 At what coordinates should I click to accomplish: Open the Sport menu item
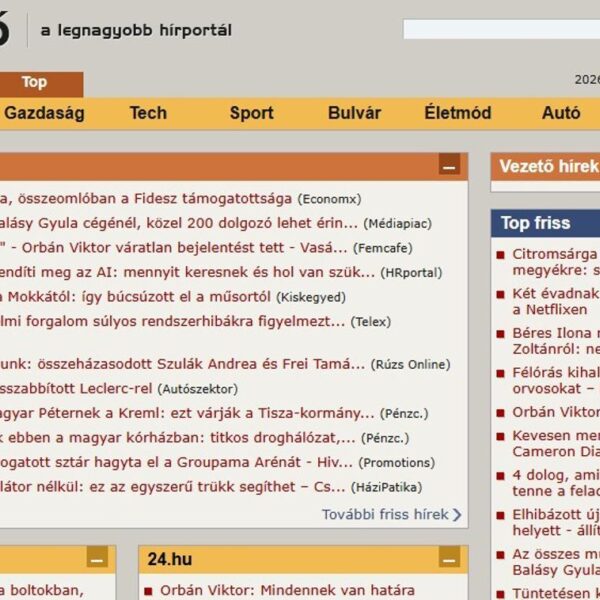[x=251, y=113]
